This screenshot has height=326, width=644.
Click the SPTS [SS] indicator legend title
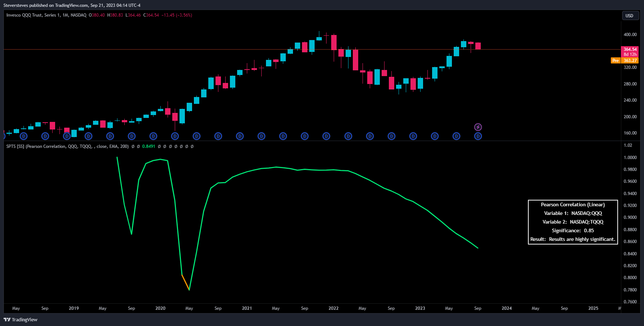point(67,146)
